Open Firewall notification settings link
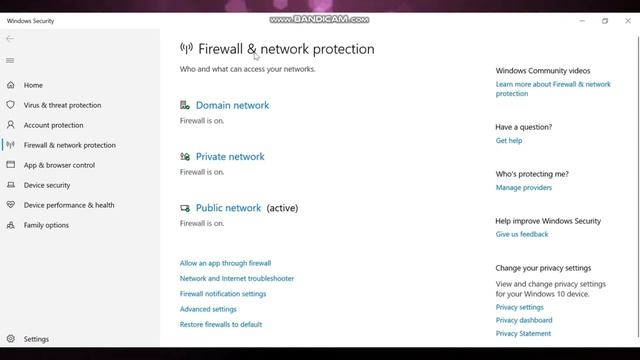Image resolution: width=640 pixels, height=360 pixels. [223, 294]
